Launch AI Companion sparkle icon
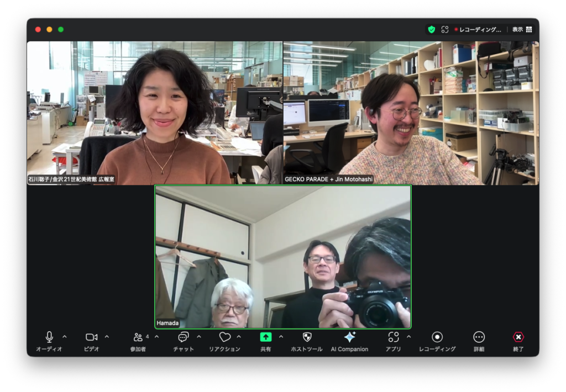The height and width of the screenshot is (392, 566). tap(349, 337)
